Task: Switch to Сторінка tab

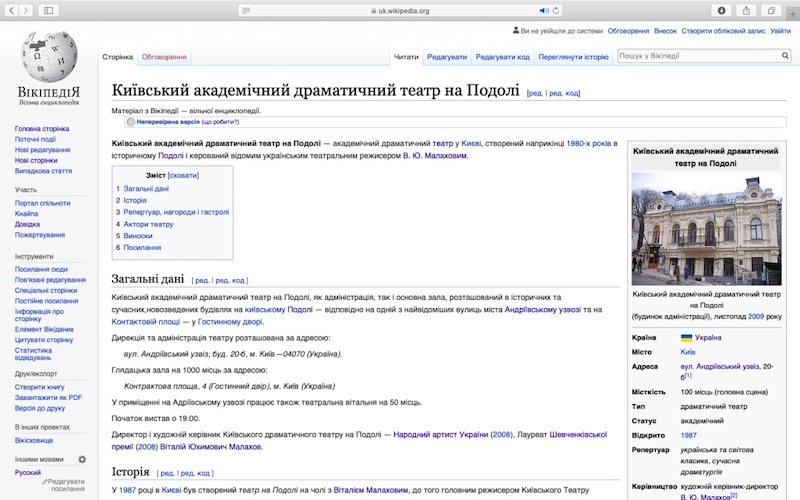Action: coord(117,57)
